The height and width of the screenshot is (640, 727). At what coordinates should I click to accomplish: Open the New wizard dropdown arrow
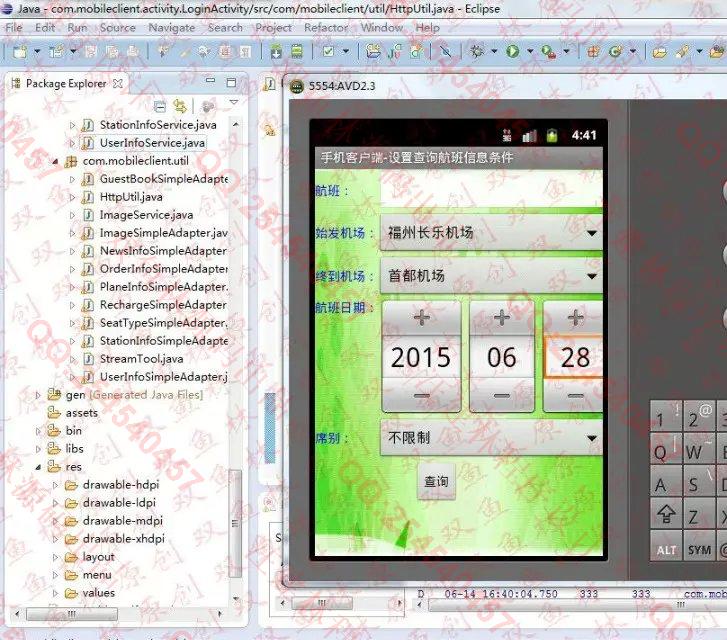pos(37,51)
